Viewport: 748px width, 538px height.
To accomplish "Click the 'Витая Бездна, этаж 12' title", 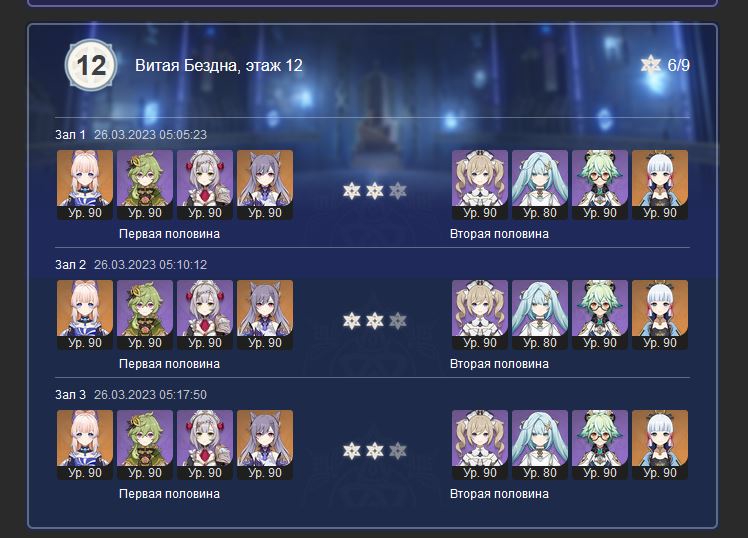I will [x=219, y=66].
